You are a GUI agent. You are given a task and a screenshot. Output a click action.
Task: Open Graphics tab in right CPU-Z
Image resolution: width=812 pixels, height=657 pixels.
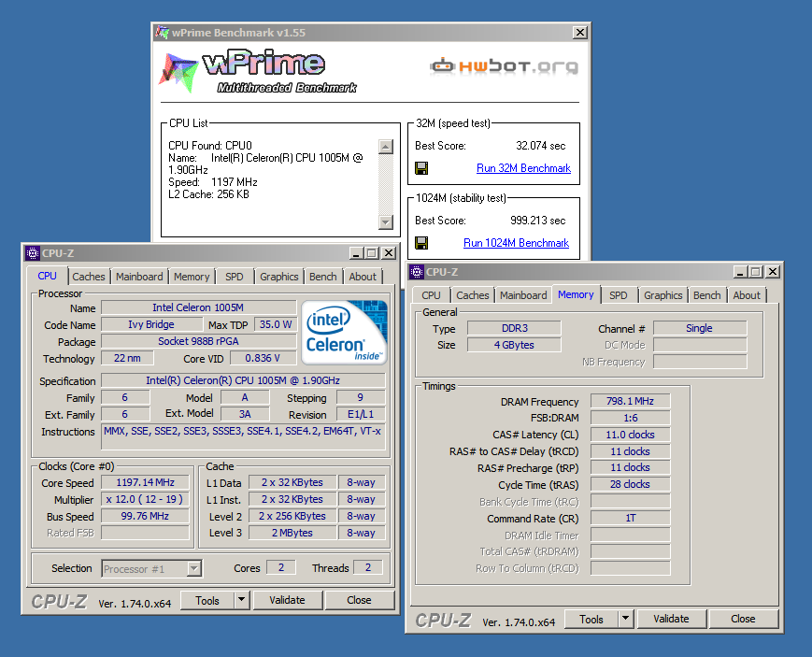point(662,295)
